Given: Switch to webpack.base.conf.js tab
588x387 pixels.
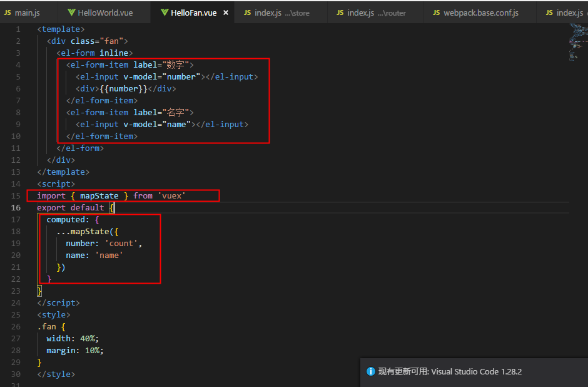Looking at the screenshot, I should (480, 13).
